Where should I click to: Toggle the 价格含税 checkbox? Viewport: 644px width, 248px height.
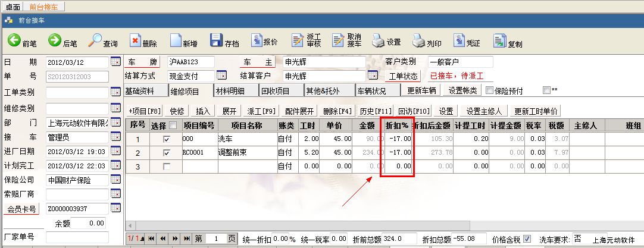tap(527, 238)
